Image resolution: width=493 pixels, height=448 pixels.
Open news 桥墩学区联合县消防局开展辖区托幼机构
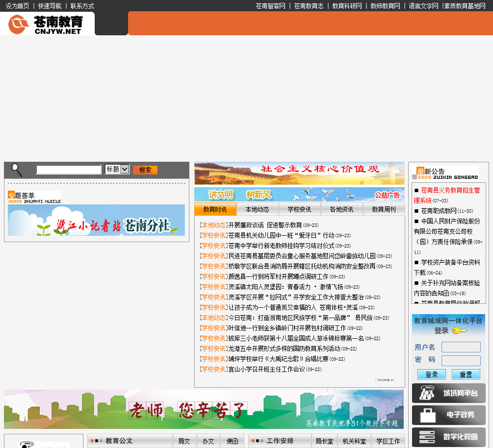302,267
